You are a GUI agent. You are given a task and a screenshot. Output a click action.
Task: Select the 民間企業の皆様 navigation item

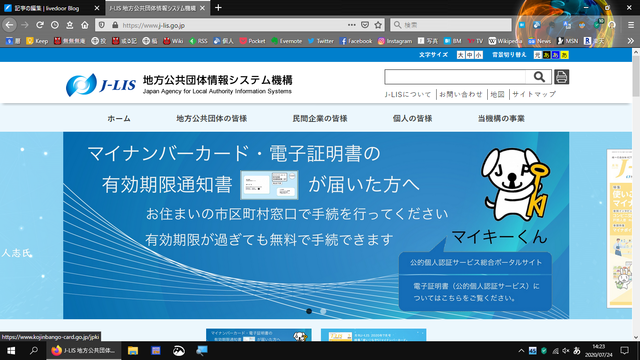point(320,118)
